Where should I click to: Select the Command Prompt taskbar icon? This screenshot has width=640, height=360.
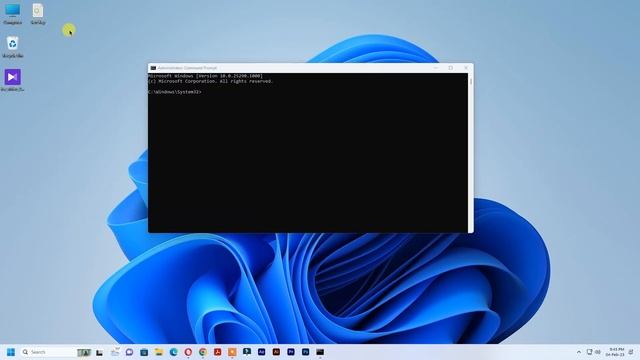coord(320,352)
